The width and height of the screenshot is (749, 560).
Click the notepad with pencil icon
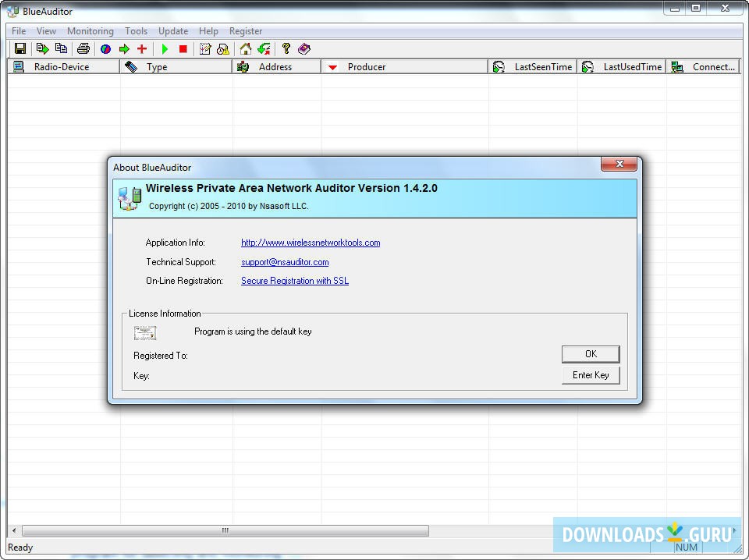pyautogui.click(x=205, y=48)
